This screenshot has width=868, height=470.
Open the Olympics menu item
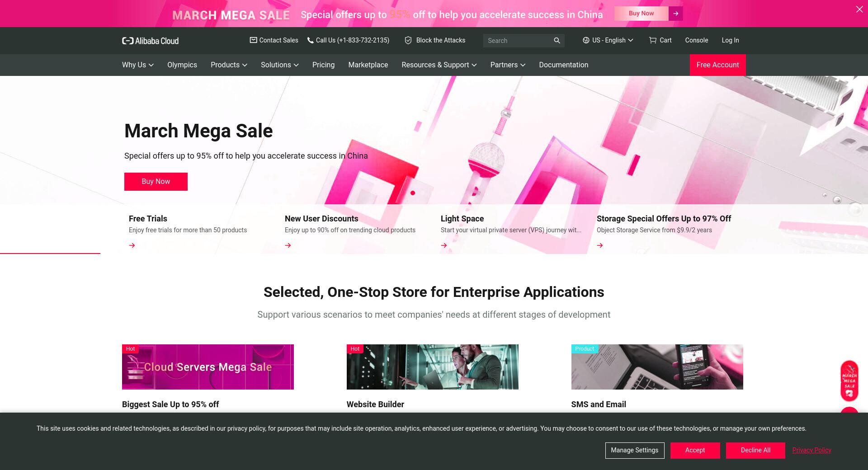(x=182, y=65)
